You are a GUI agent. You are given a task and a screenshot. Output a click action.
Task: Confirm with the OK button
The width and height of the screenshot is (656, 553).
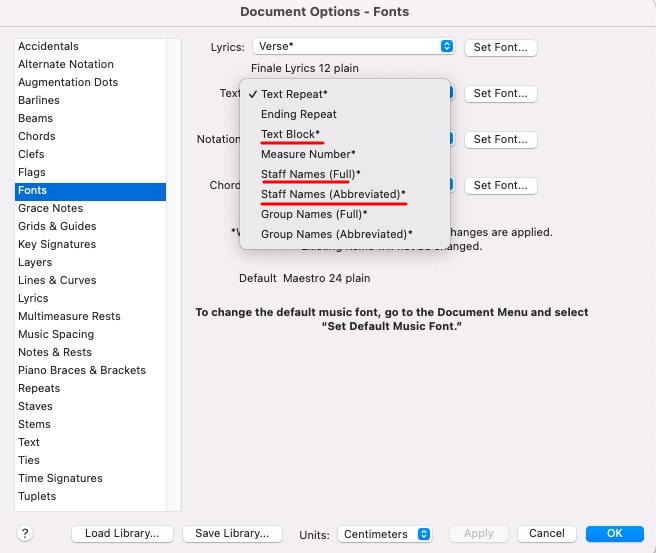[x=614, y=534]
